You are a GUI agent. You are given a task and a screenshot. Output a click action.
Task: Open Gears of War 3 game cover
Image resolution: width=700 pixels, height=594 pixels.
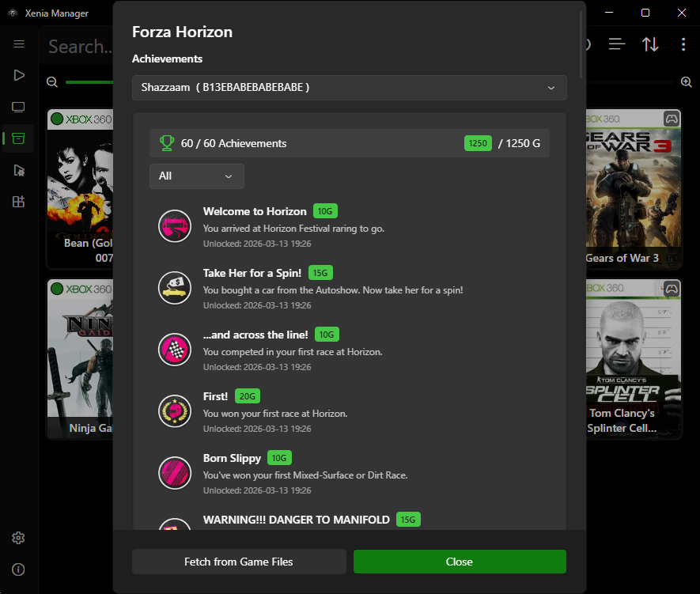634,189
